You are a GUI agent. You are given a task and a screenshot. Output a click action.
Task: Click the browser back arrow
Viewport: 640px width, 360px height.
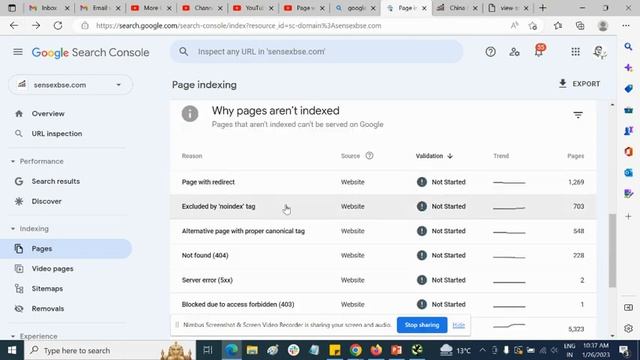coord(14,25)
